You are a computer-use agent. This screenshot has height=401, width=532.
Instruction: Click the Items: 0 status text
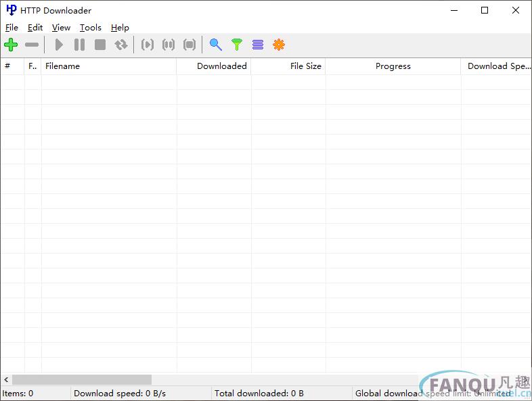point(18,393)
